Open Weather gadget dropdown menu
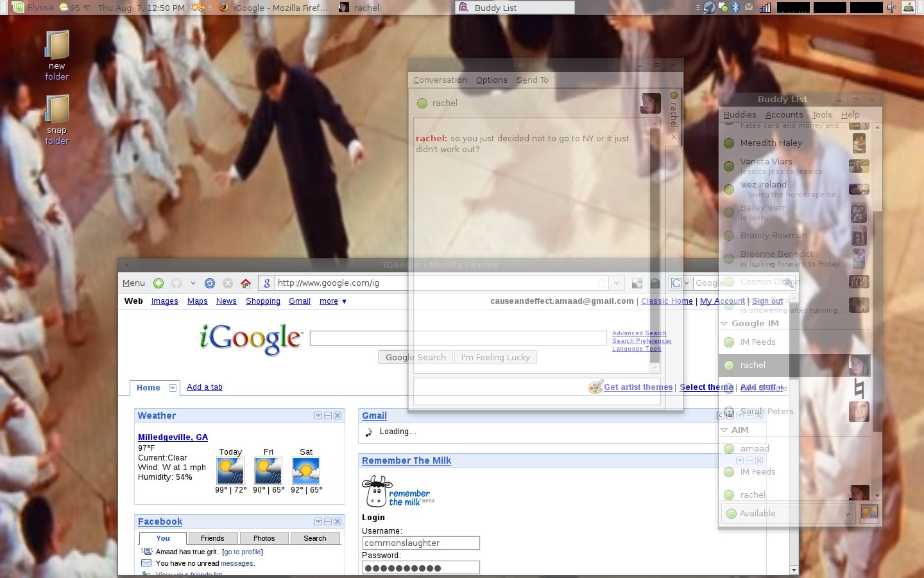924x578 pixels. coord(318,416)
